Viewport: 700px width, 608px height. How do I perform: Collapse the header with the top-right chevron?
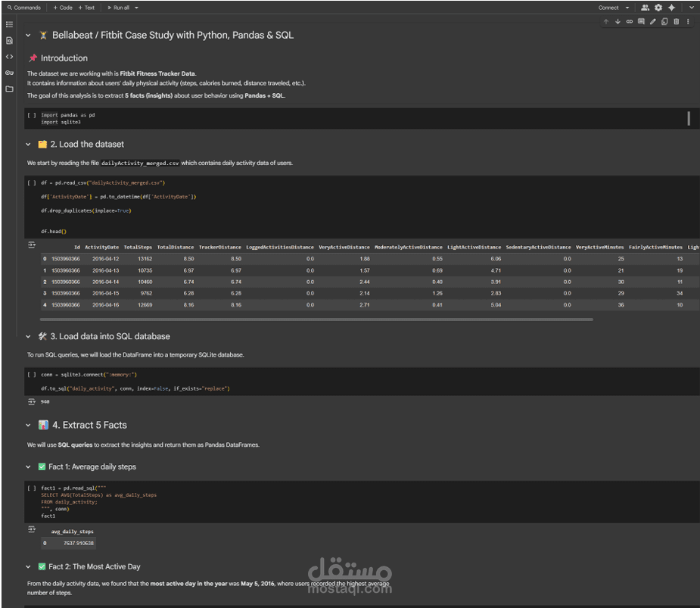(692, 8)
